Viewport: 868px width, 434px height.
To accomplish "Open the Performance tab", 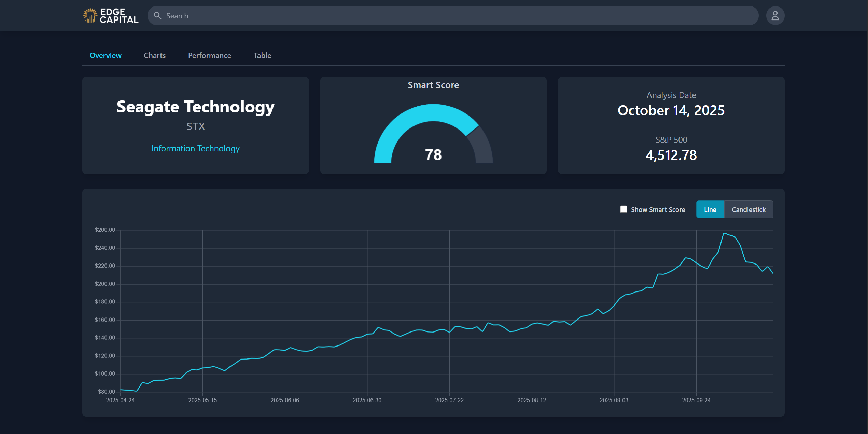I will [209, 55].
